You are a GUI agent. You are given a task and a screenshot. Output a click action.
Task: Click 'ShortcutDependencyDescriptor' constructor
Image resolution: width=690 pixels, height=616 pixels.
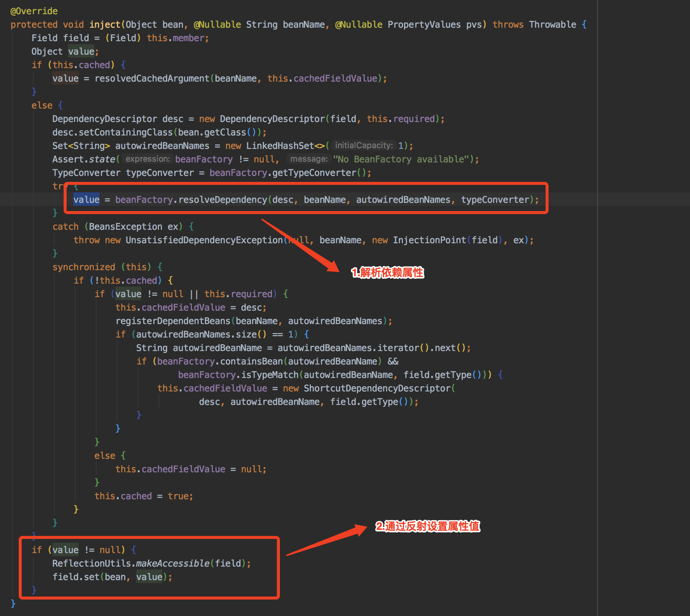377,388
